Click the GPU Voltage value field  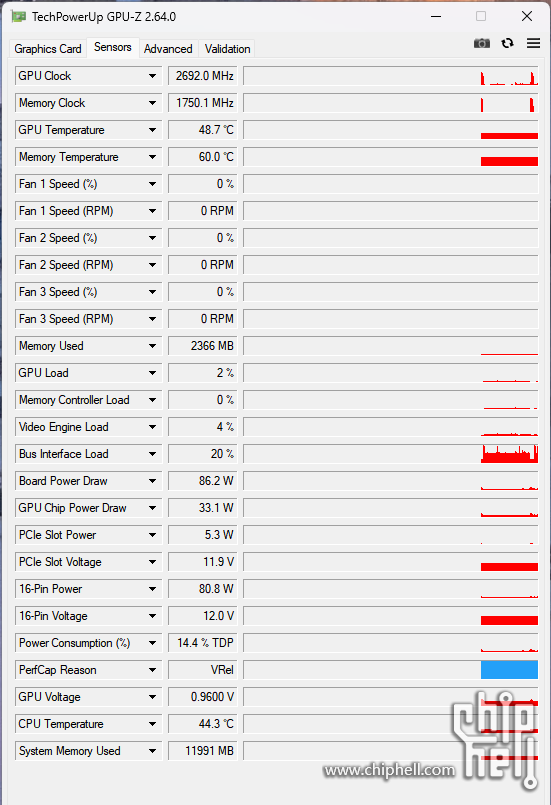pos(202,697)
